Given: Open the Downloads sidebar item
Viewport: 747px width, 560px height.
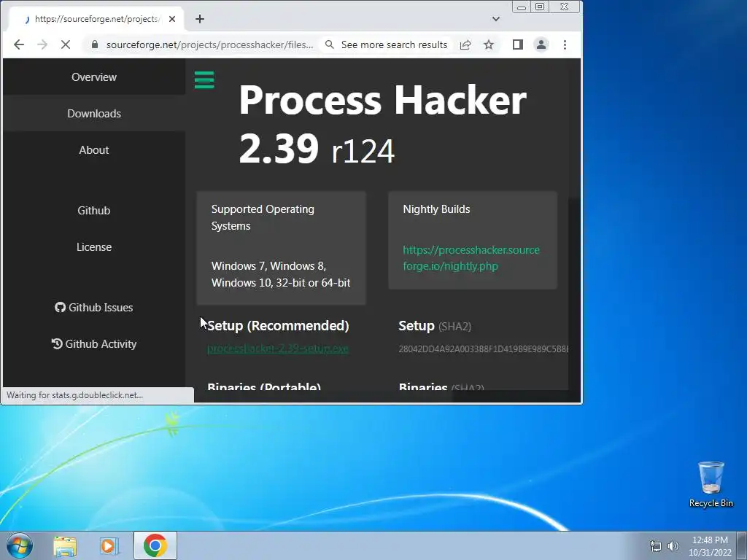Looking at the screenshot, I should click(x=94, y=114).
